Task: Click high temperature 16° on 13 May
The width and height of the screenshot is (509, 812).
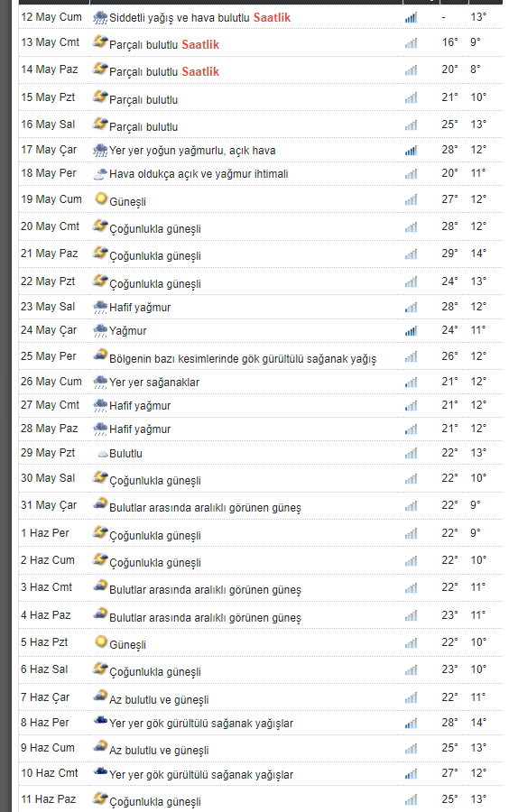Action: tap(449, 42)
